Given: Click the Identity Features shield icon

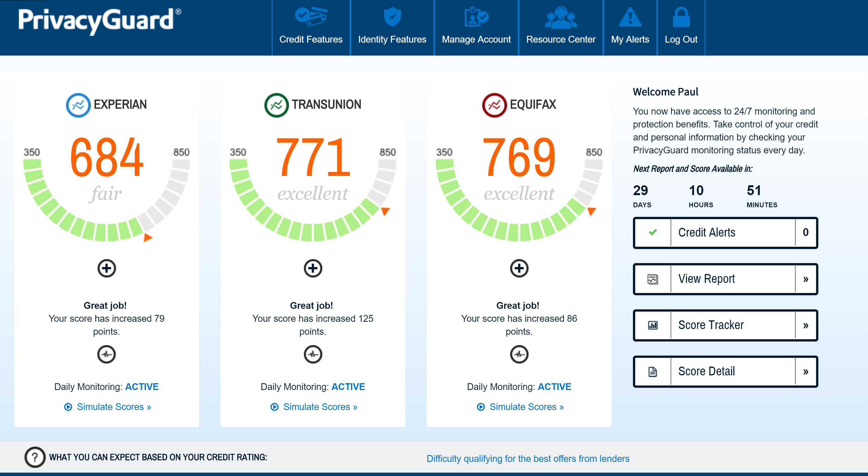Looking at the screenshot, I should point(392,17).
